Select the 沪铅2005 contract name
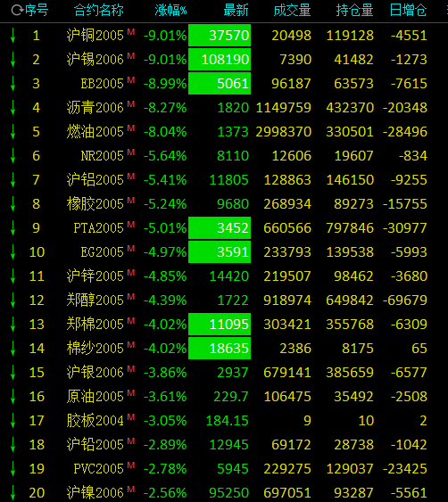The width and height of the screenshot is (448, 502). click(x=95, y=445)
